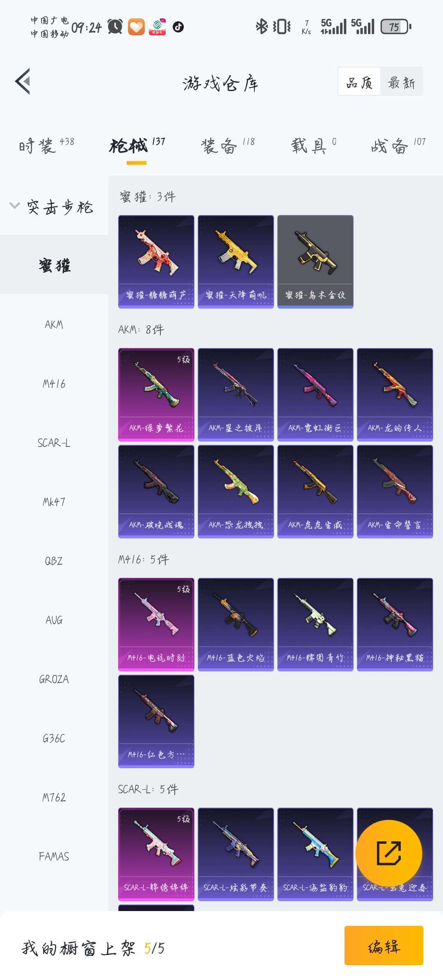Open the 时装 tab
This screenshot has height=980, width=443.
[46, 145]
